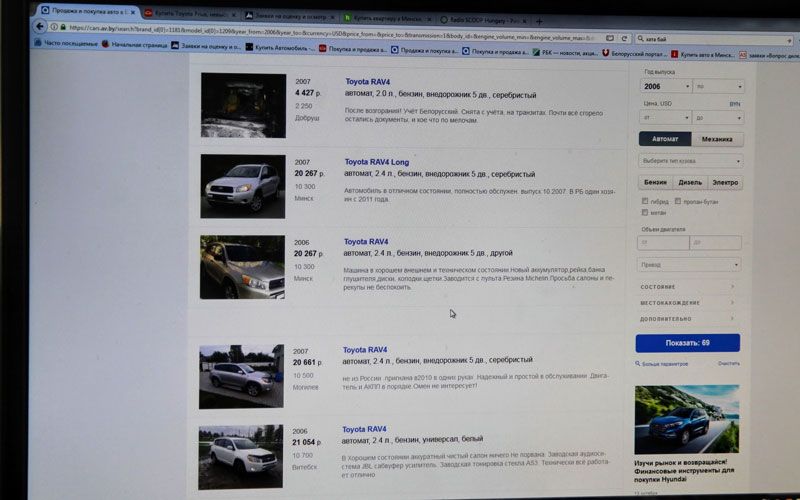The width and height of the screenshot is (800, 500).
Task: Toggle 'Электро' fuel filter
Action: coord(725,183)
